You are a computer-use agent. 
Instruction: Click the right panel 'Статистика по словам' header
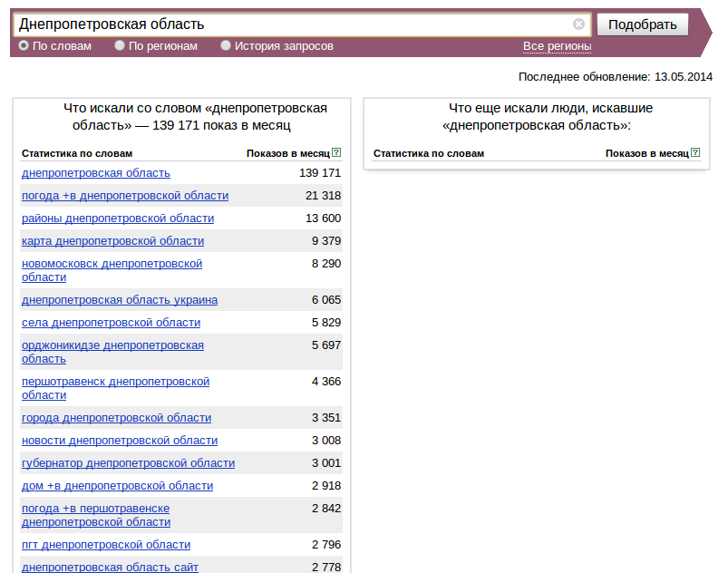coord(429,154)
